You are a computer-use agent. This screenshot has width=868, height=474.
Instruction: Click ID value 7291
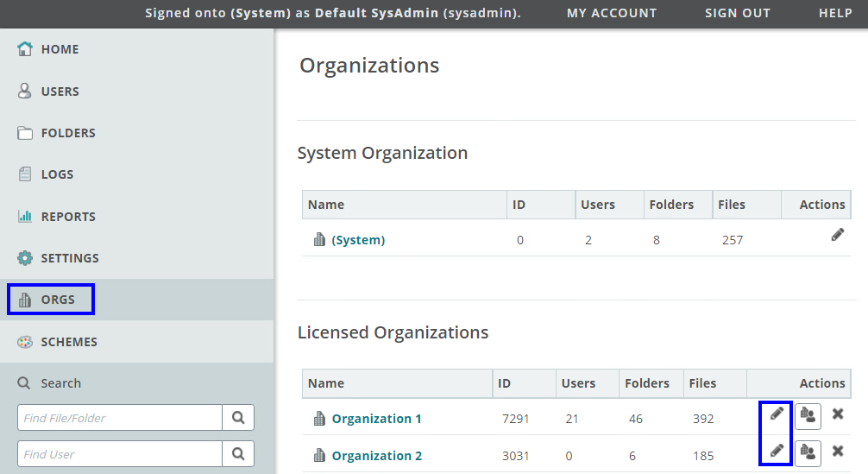(x=515, y=419)
